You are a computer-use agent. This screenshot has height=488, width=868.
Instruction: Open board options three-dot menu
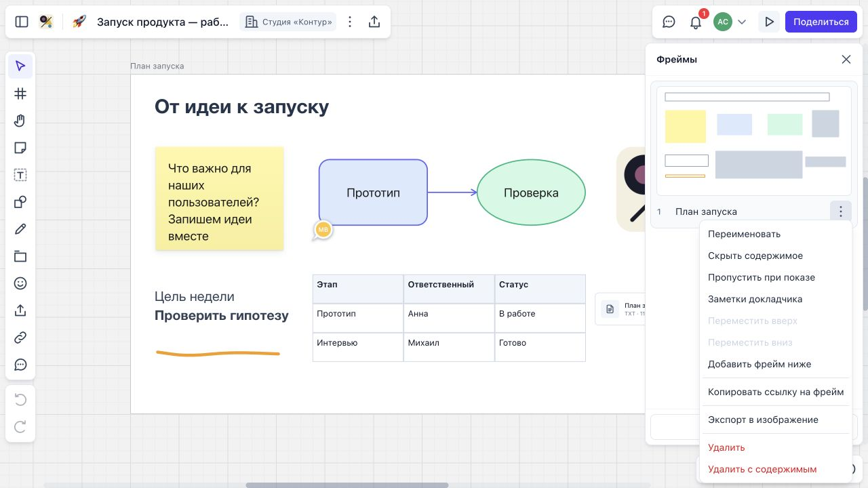coord(350,22)
